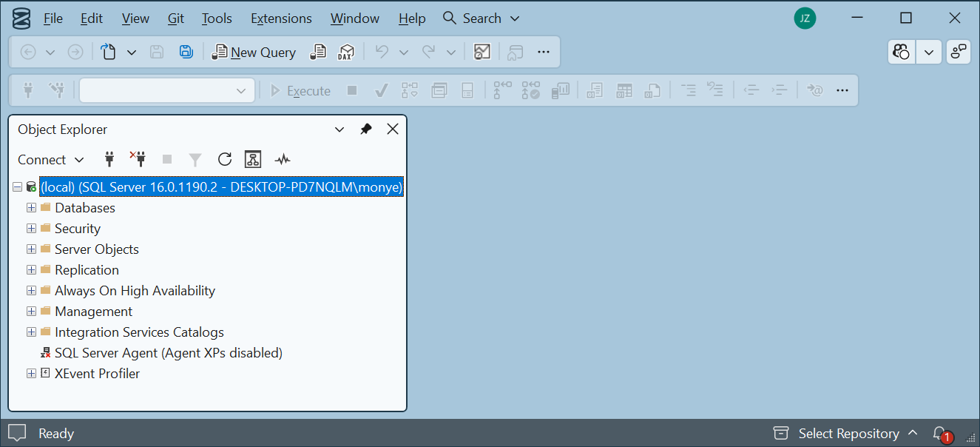Open SQL editor toolbar overflow options

point(842,90)
